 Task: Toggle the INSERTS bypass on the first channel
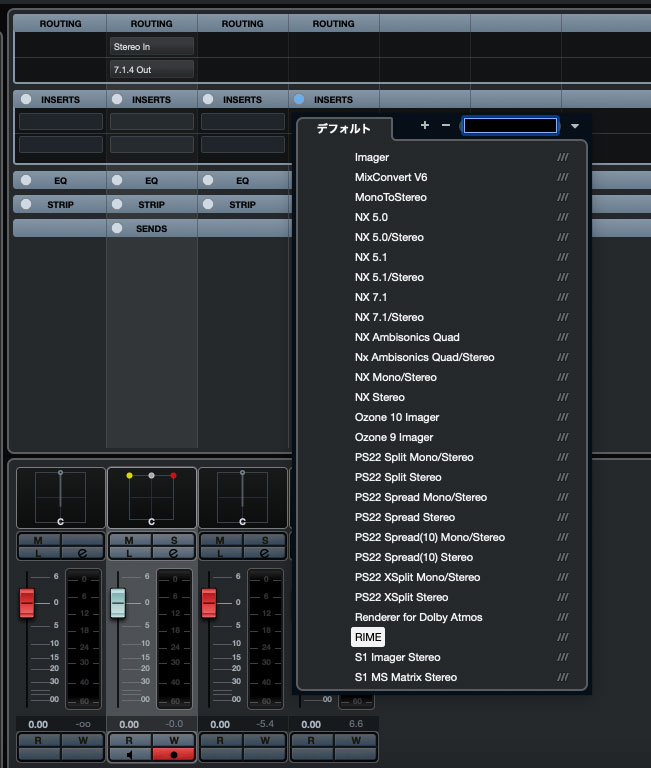[26, 100]
